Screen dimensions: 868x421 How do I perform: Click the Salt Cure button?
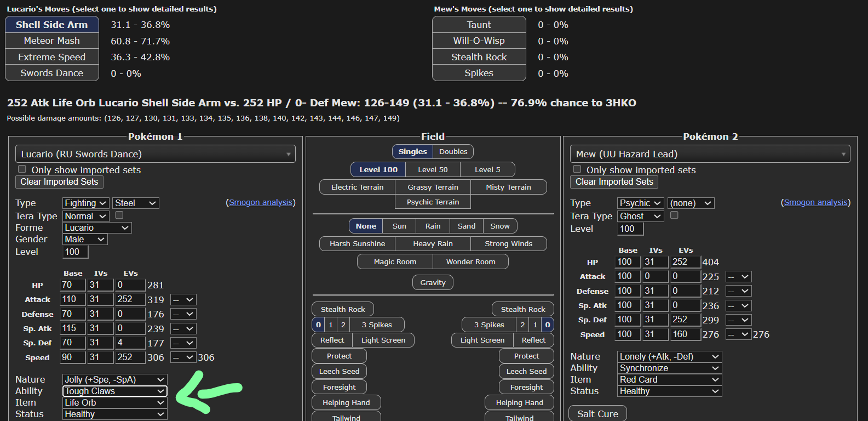tap(597, 414)
